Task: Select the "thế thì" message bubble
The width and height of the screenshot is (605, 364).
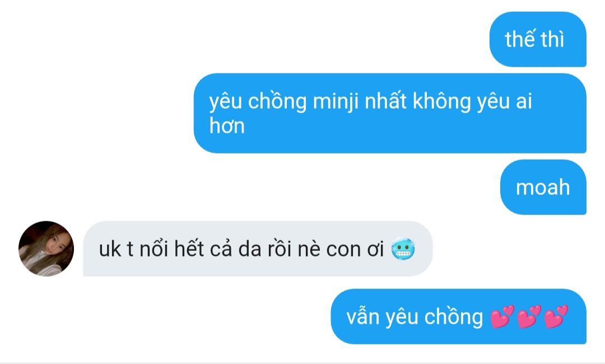Action: pyautogui.click(x=538, y=39)
